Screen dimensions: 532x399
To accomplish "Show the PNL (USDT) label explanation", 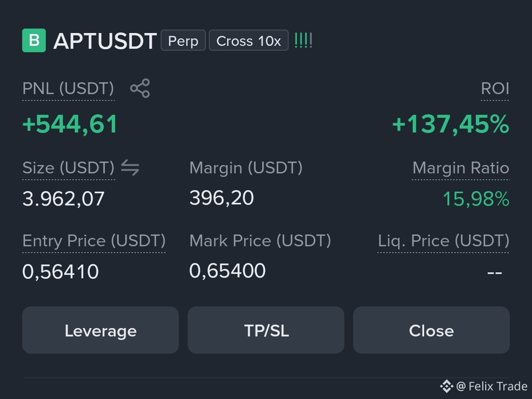I will (x=68, y=89).
